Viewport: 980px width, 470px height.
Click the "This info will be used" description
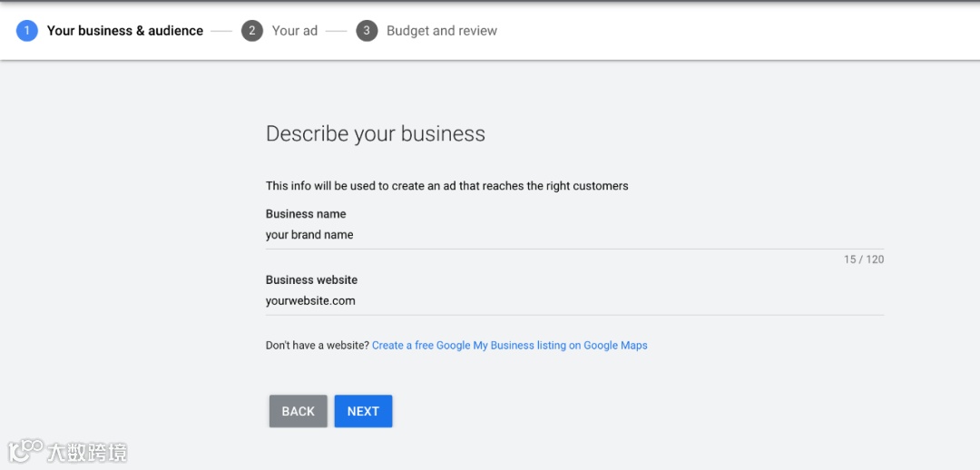pyautogui.click(x=447, y=186)
